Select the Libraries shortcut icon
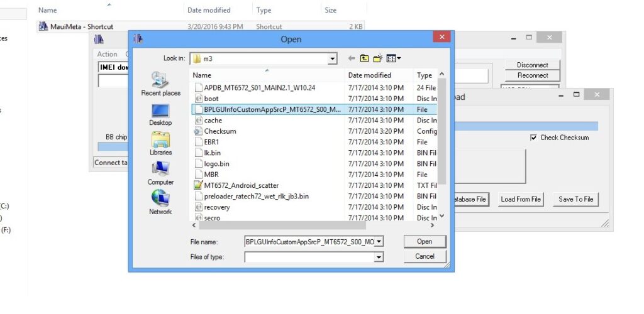This screenshot has width=644, height=314. tap(160, 141)
